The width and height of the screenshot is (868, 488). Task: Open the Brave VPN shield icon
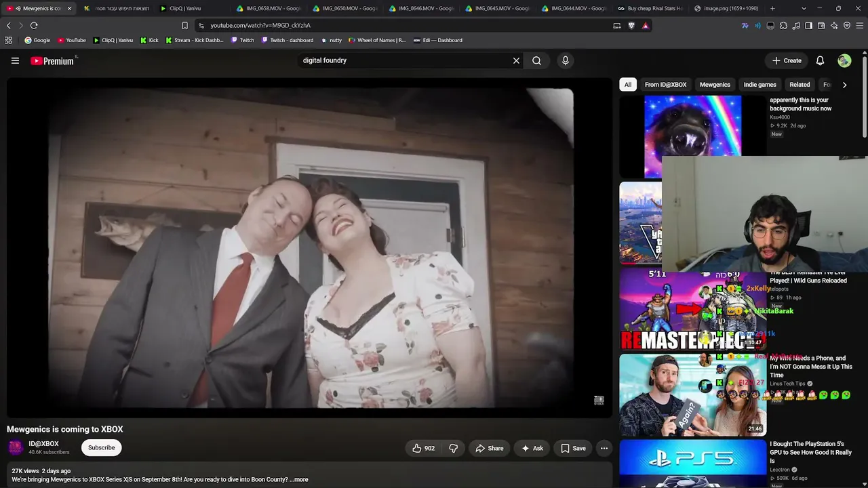click(847, 26)
